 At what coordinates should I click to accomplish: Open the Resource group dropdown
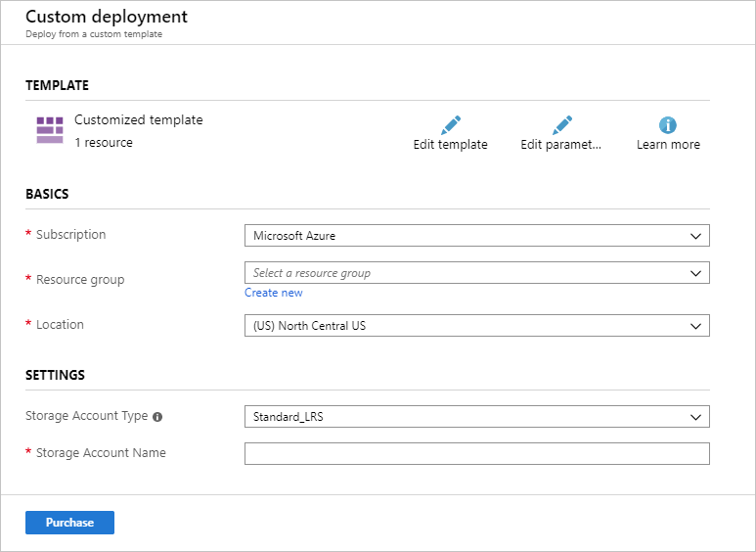477,273
